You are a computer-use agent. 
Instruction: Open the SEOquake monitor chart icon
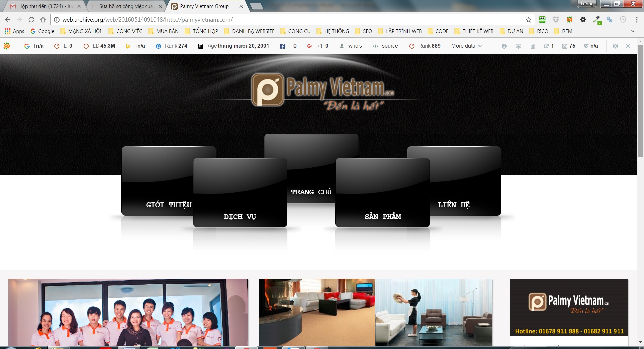[518, 46]
